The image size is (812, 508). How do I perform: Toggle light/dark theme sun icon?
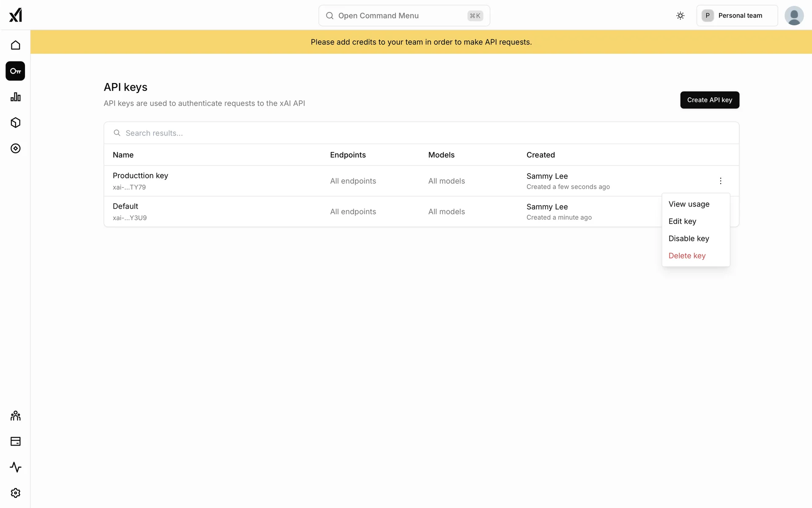coord(680,16)
